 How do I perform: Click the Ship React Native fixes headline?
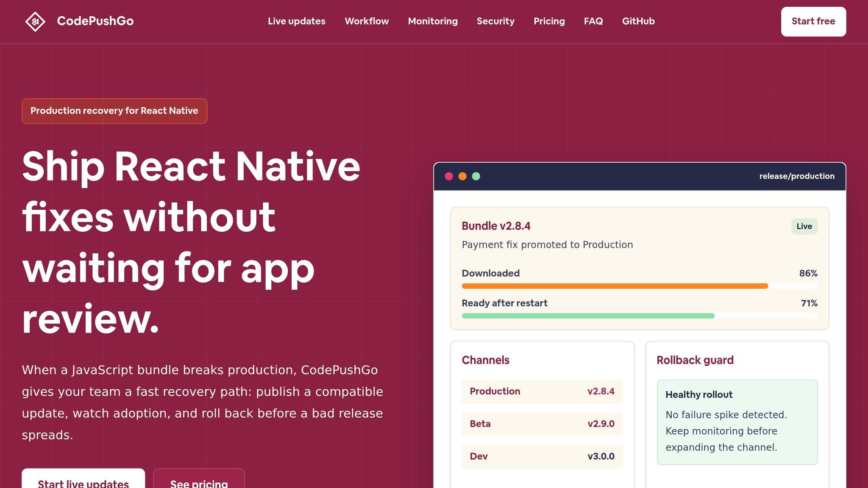(191, 242)
